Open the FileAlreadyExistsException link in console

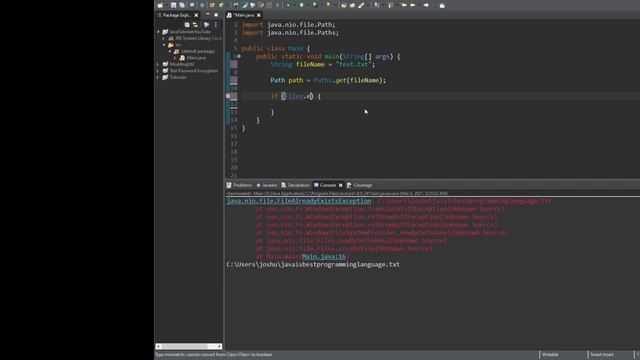coord(299,201)
